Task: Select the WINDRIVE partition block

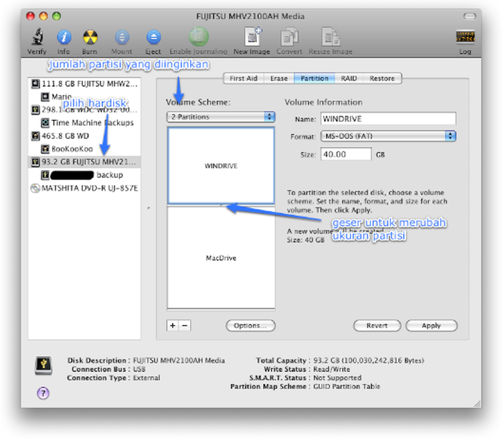Action: [x=221, y=166]
